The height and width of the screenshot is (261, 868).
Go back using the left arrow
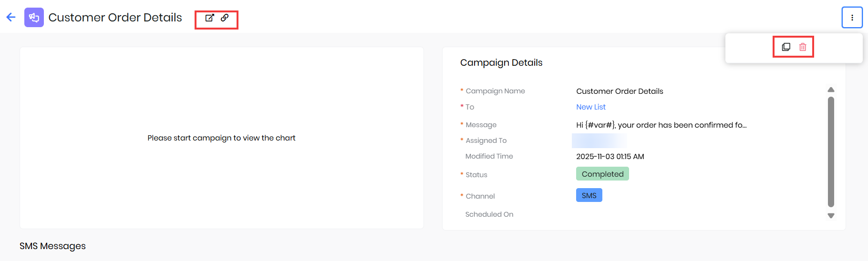pyautogui.click(x=11, y=18)
